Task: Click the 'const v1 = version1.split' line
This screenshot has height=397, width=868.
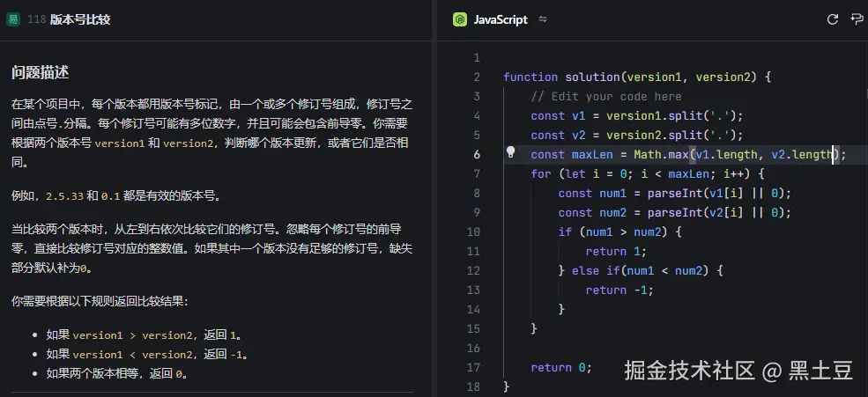Action: click(636, 116)
